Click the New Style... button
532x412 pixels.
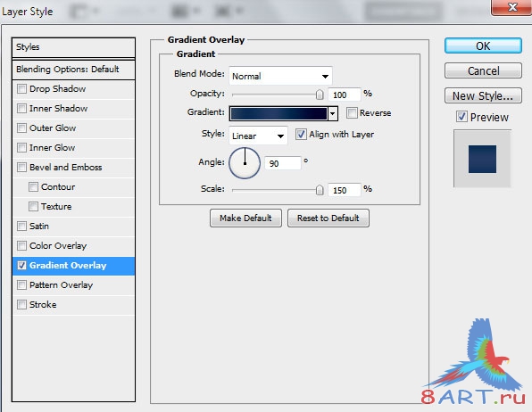pos(483,96)
